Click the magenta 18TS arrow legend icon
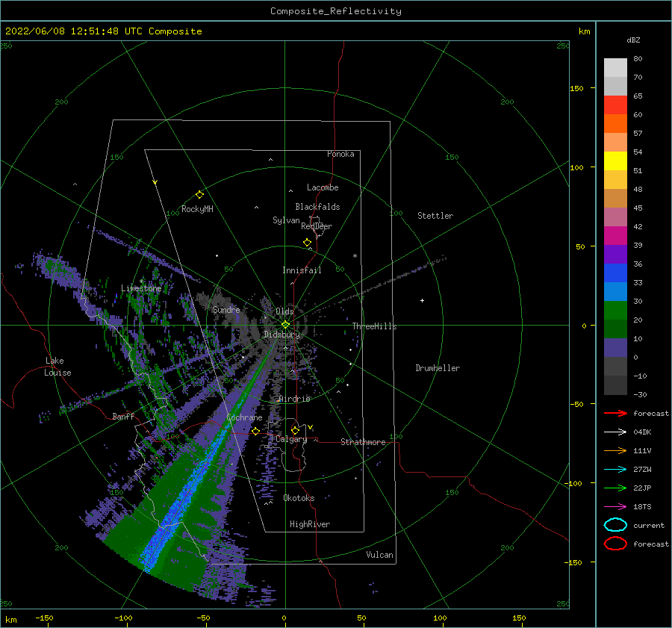 pos(615,507)
